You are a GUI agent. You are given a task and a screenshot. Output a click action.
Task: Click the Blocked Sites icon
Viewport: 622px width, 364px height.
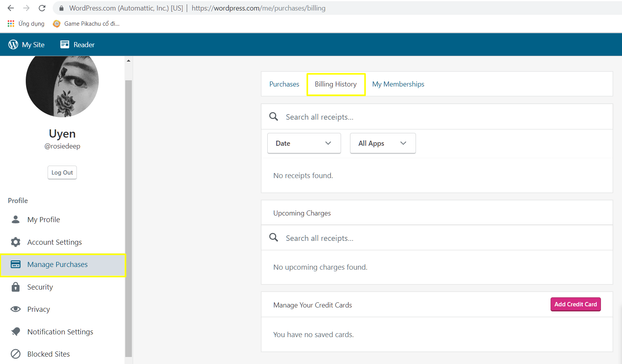click(x=16, y=354)
